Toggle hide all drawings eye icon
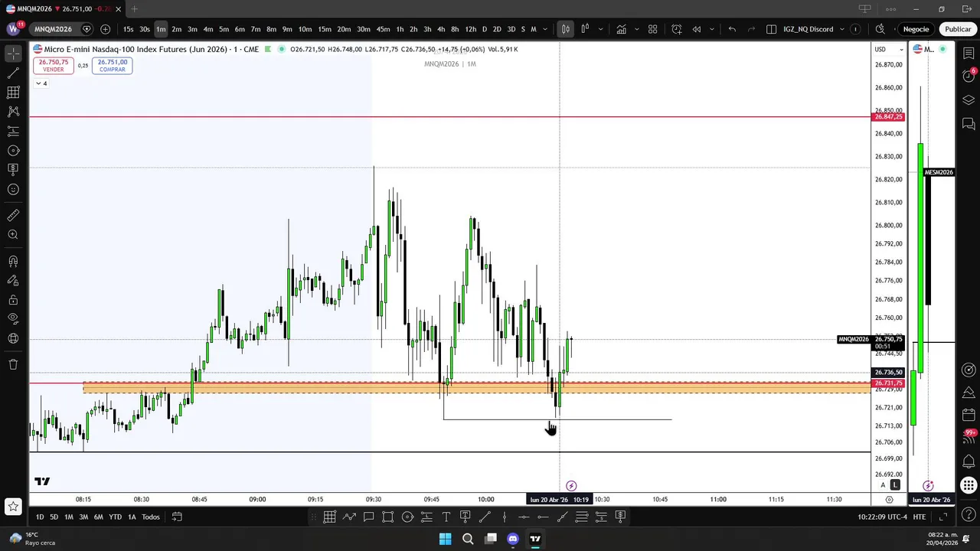Screen dimensions: 980x551 13,318
